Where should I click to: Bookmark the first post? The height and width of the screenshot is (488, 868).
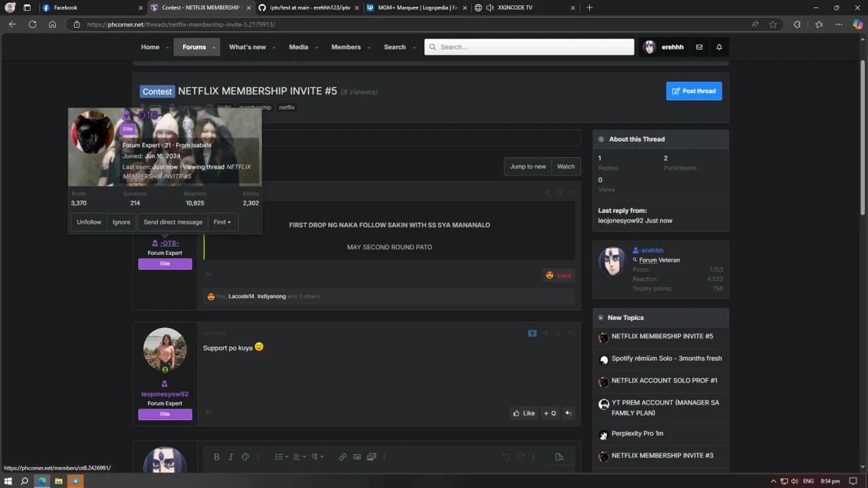point(559,192)
